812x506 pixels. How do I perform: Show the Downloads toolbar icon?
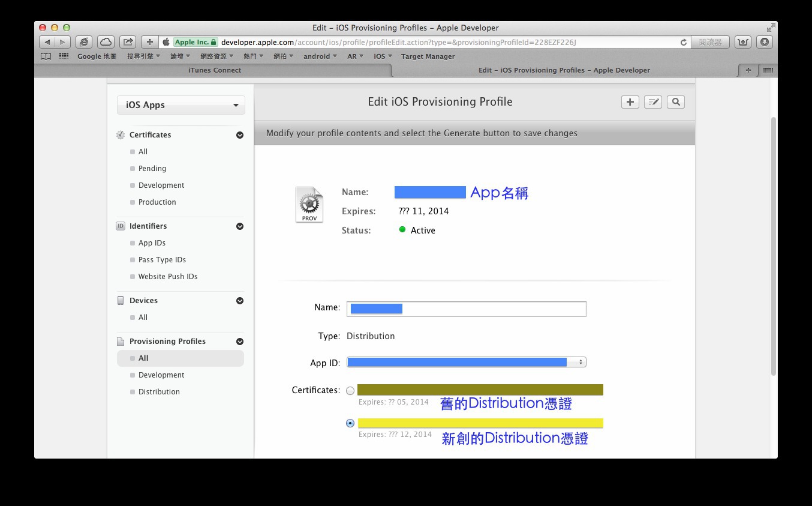[765, 42]
